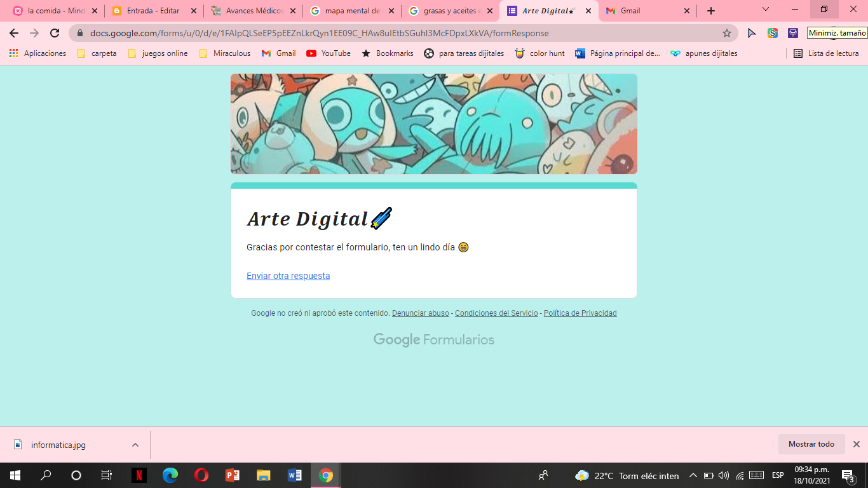Viewport: 868px width, 488px height.
Task: Open the Aplicaciones apps shortcut
Action: click(37, 53)
